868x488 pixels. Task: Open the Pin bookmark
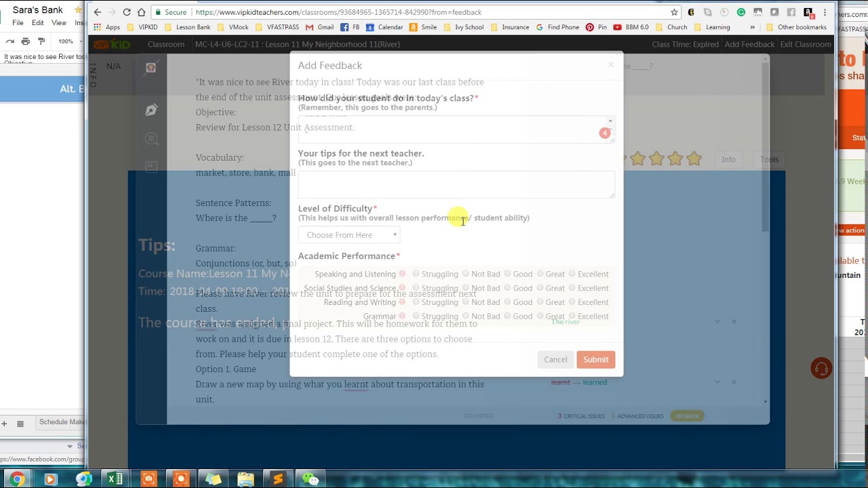[x=596, y=27]
